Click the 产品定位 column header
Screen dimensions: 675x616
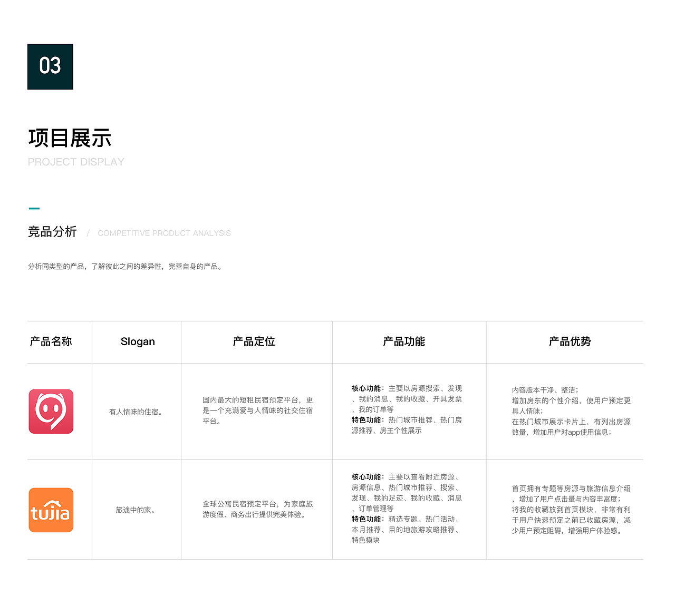click(254, 341)
